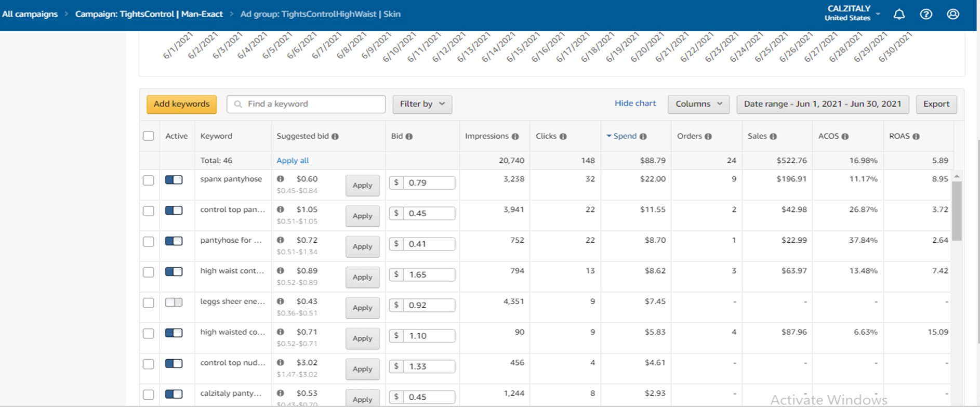
Task: Click info icon next to ACOS header
Action: (x=845, y=136)
